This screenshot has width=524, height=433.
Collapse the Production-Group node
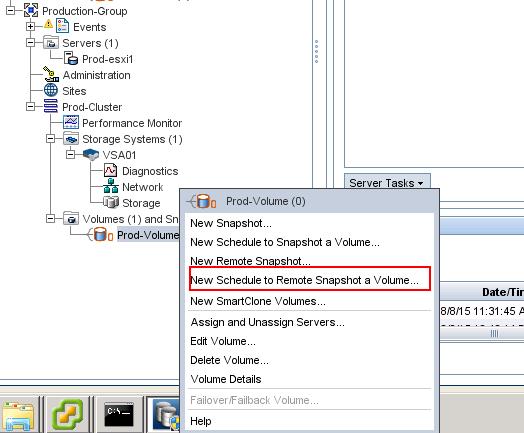(x=10, y=11)
